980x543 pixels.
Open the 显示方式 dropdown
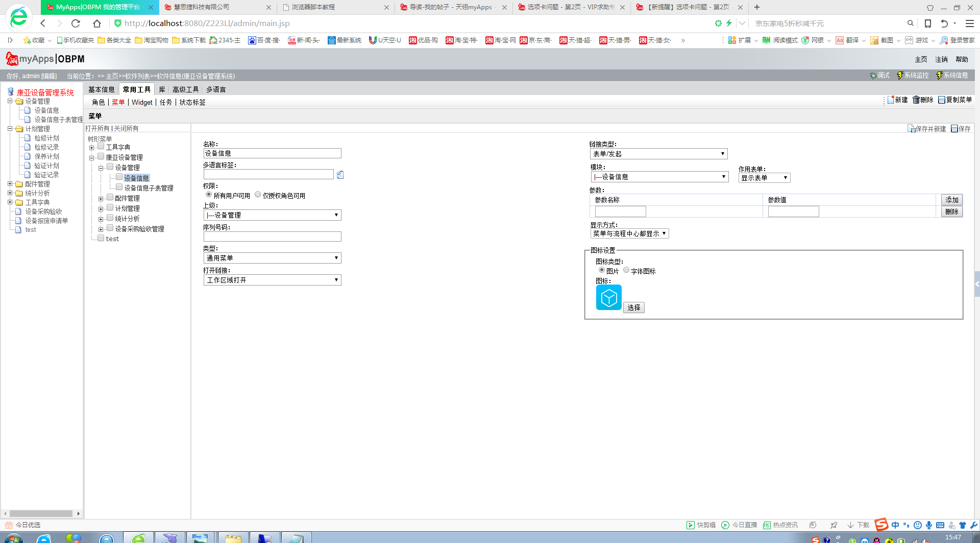tap(630, 233)
